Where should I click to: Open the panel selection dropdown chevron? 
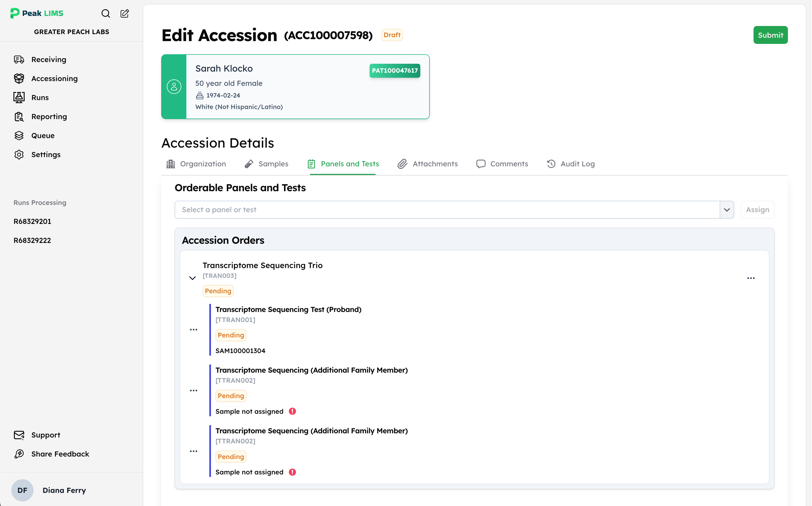727,209
